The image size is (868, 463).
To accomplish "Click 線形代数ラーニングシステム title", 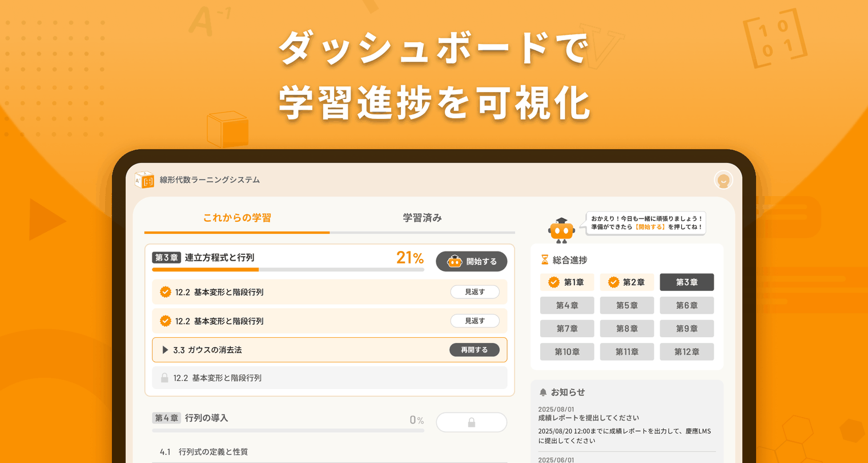I will (x=210, y=180).
